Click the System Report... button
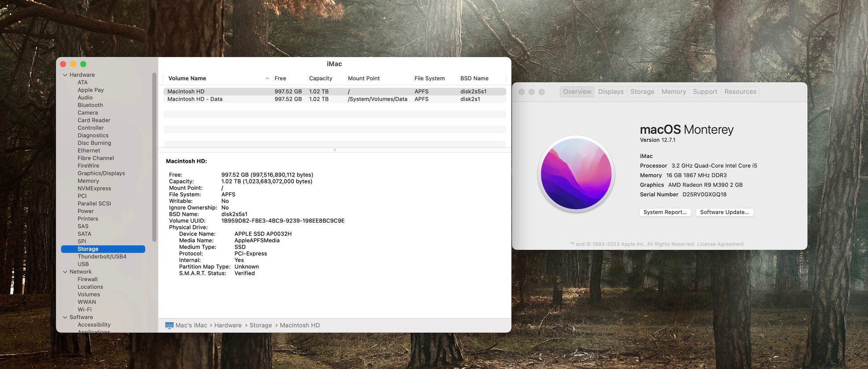The height and width of the screenshot is (369, 868). point(665,212)
